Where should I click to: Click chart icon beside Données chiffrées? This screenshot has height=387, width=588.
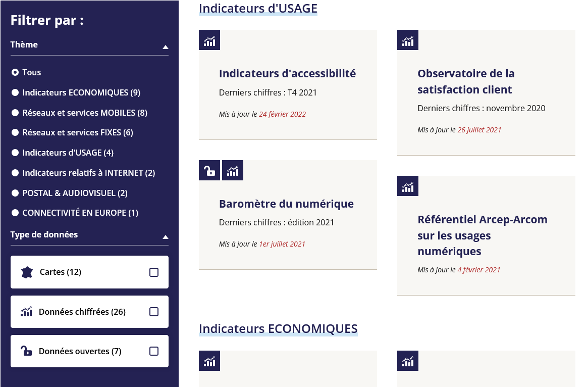tap(26, 312)
